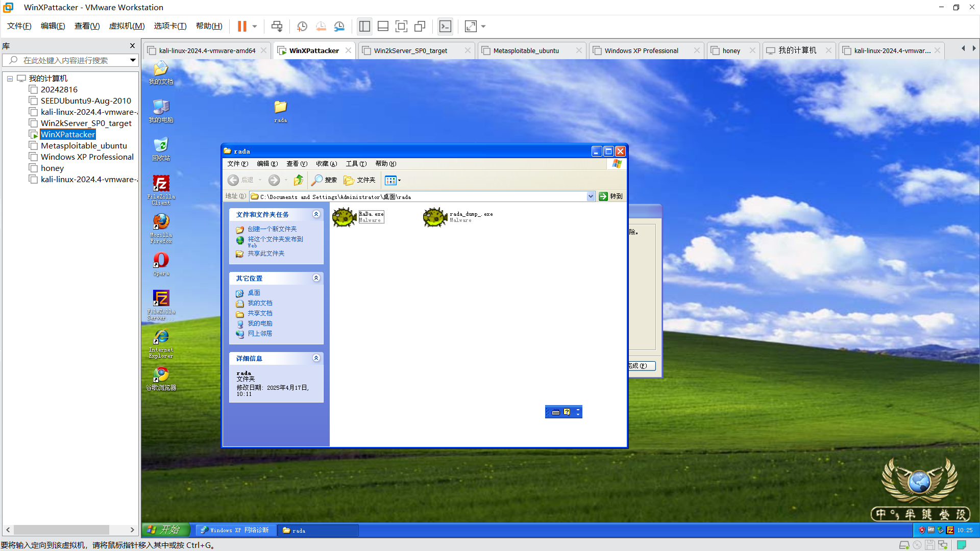Collapse the 文件和文件夹任务 panel
The height and width of the screenshot is (551, 980).
tap(316, 214)
